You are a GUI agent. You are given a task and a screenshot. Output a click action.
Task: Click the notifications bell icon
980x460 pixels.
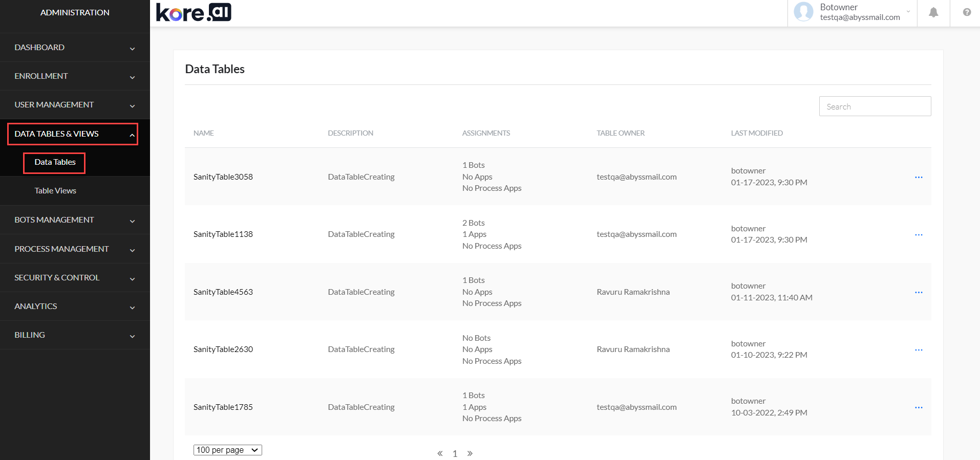pos(933,12)
